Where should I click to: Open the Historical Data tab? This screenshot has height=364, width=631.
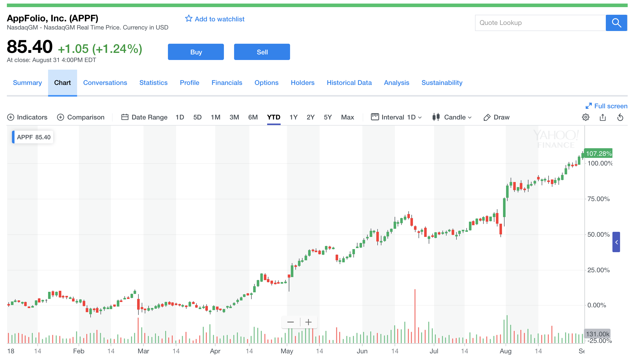coord(349,83)
